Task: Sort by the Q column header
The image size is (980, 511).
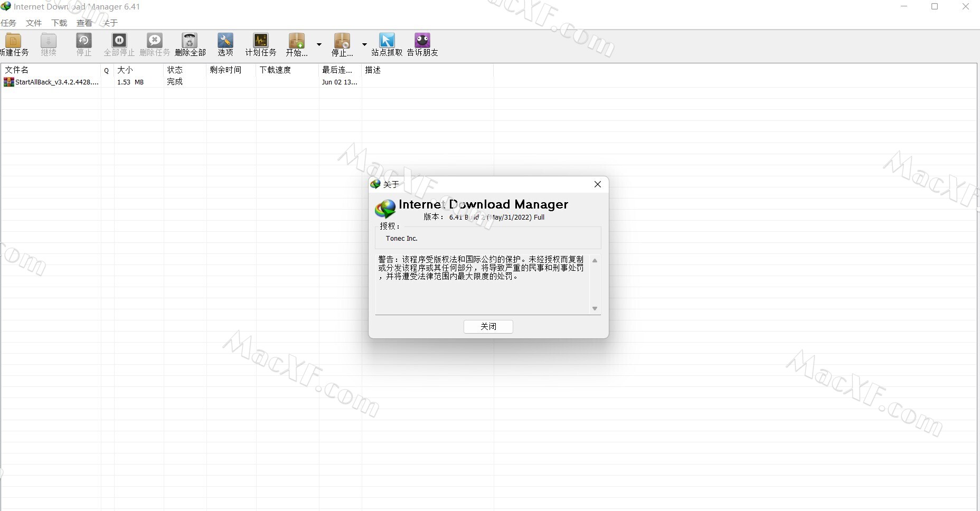Action: [x=107, y=70]
